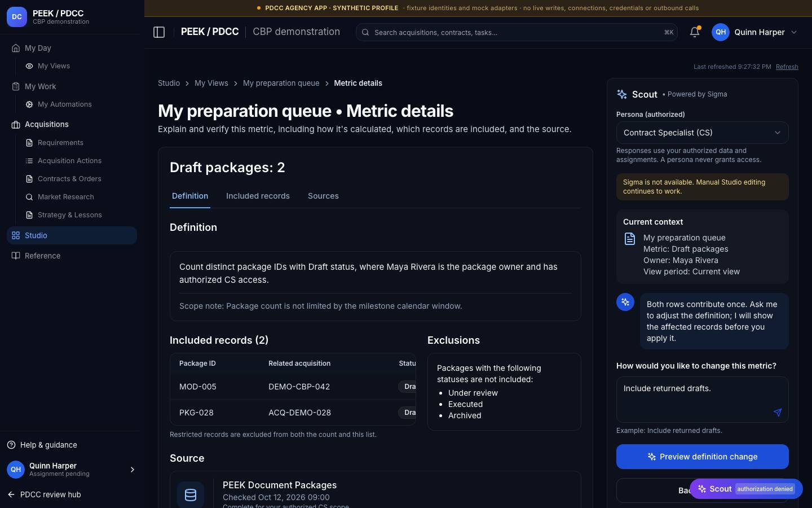Open the Persona Contract Specialist dropdown
The image size is (812, 508).
[x=702, y=133]
